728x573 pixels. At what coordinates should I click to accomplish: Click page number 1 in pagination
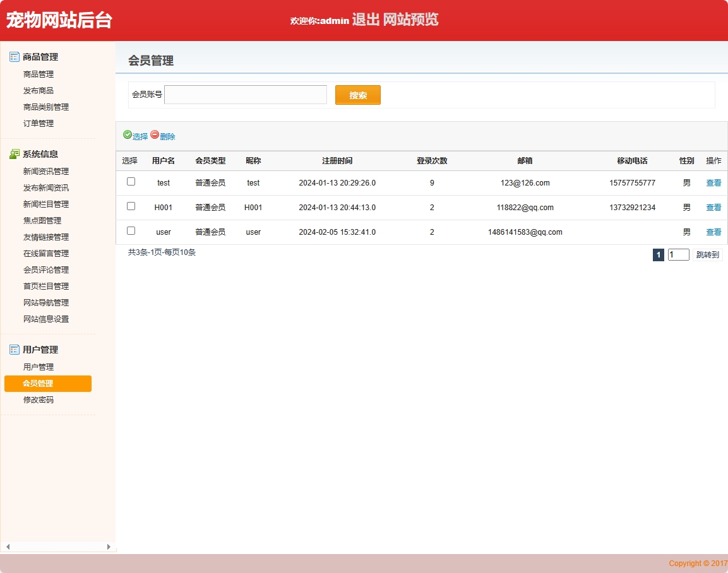(x=659, y=254)
